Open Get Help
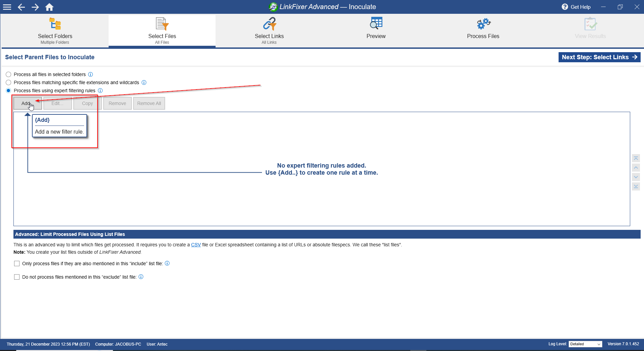 [x=576, y=7]
